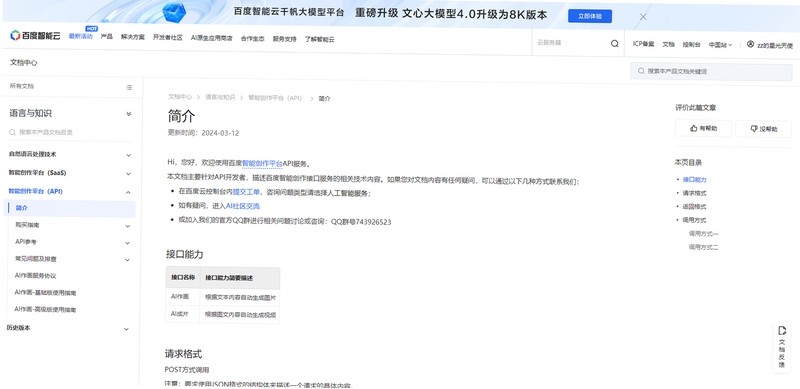Expand 常见问题及排查 sidebar item

128,260
